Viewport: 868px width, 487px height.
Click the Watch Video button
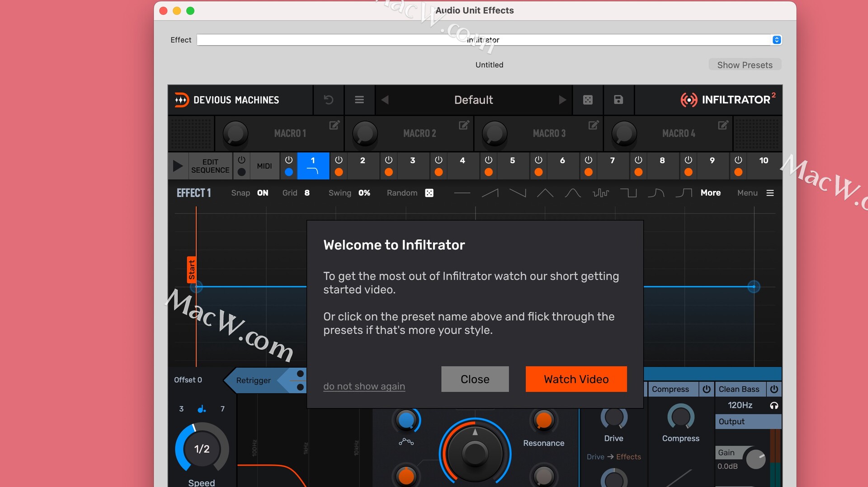[x=576, y=379]
